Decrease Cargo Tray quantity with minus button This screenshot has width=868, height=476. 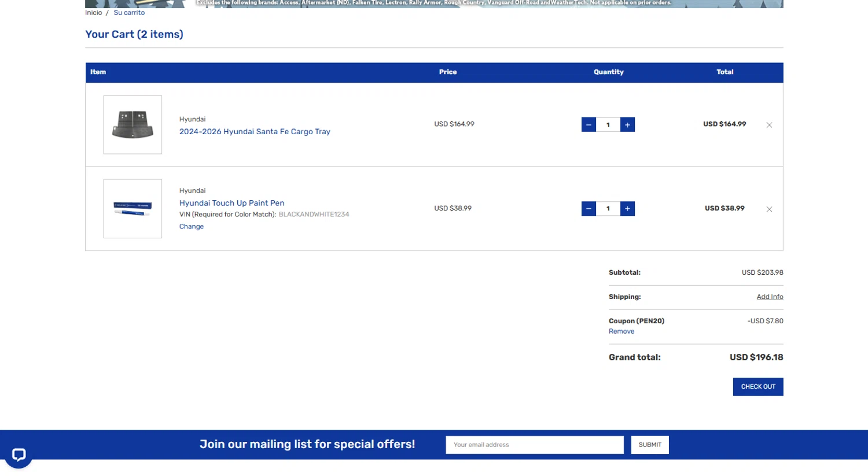[x=589, y=125]
